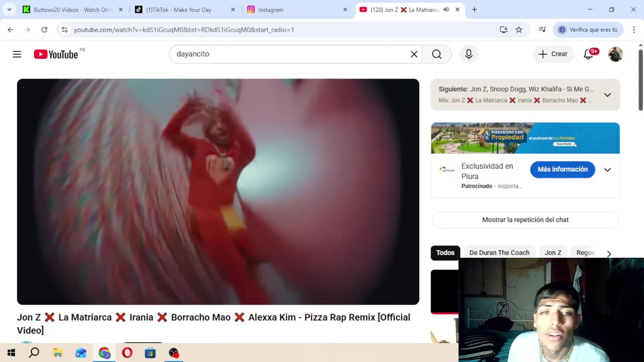Screen dimensions: 644x362
Task: Open the tab search dropdown arrow
Action: 9,10
